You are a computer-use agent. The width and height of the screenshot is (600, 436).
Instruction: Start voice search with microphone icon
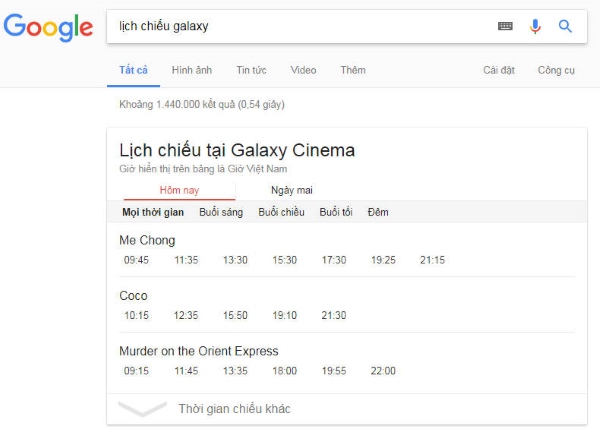[535, 26]
